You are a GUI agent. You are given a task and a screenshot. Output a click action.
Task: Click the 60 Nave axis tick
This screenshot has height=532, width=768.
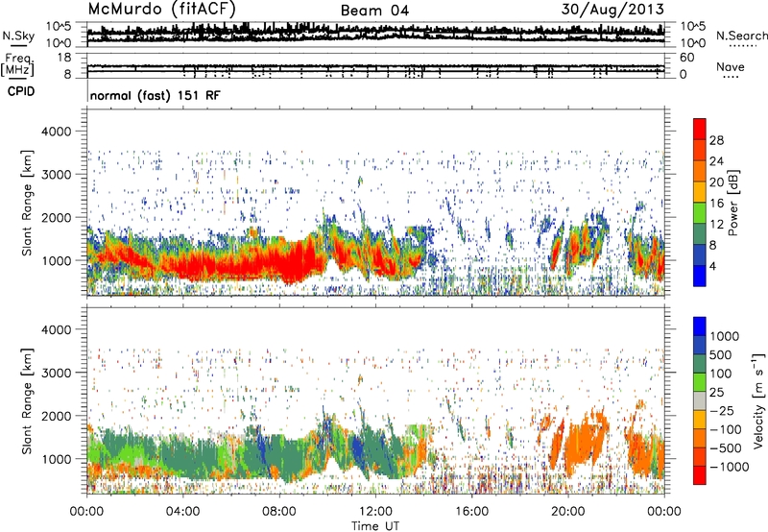click(687, 58)
